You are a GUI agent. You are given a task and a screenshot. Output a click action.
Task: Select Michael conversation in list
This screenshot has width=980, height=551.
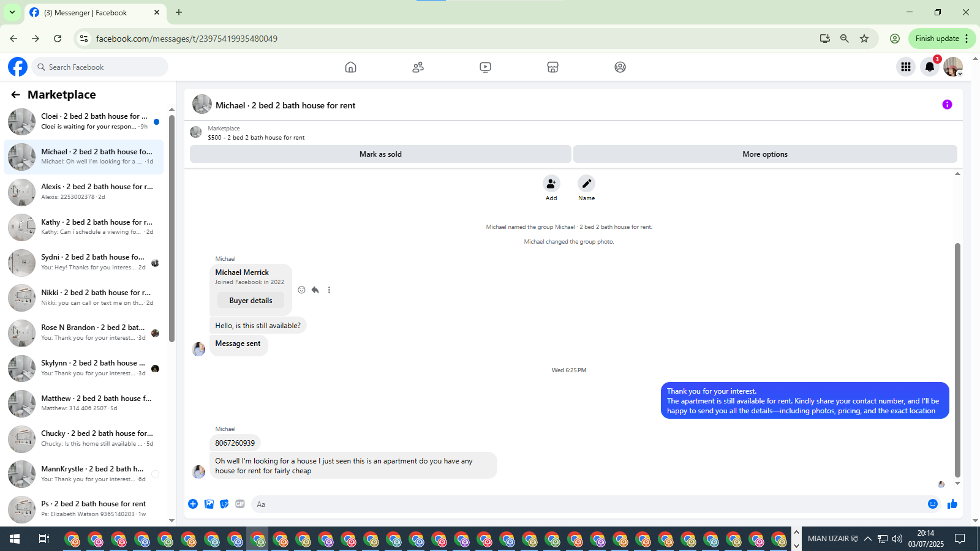click(x=83, y=157)
